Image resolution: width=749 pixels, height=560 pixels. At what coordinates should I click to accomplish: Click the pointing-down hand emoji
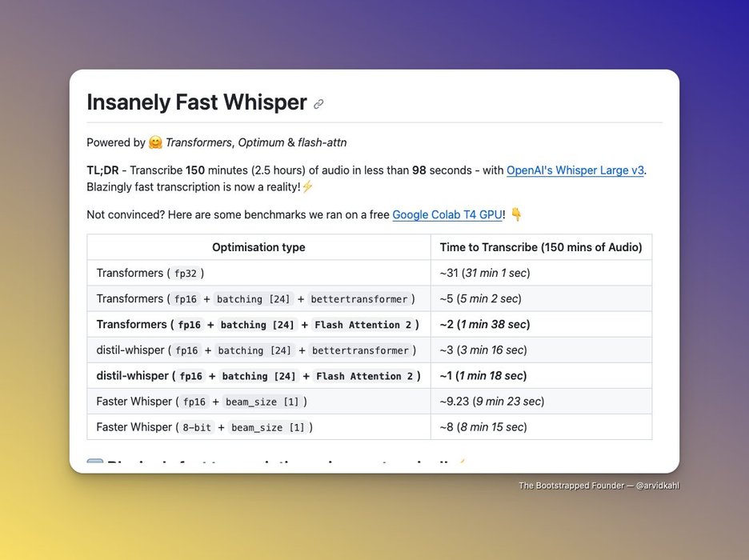point(516,214)
